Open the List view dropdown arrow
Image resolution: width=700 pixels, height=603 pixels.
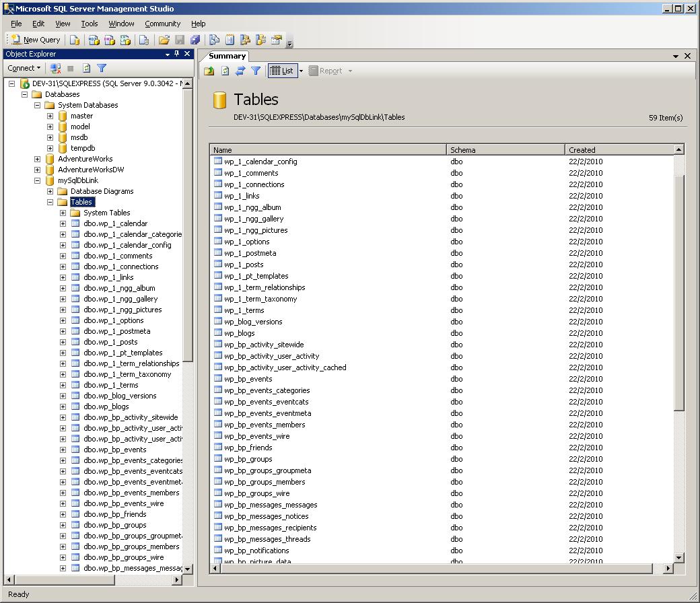point(301,71)
